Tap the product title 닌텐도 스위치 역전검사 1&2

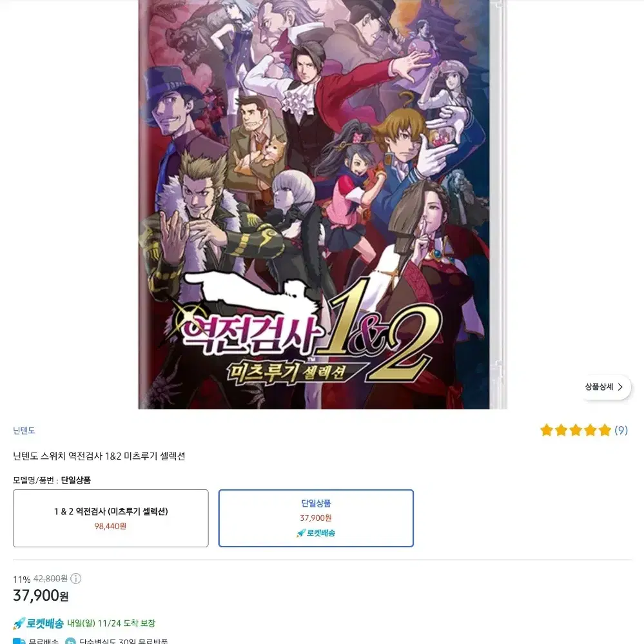coord(99,456)
